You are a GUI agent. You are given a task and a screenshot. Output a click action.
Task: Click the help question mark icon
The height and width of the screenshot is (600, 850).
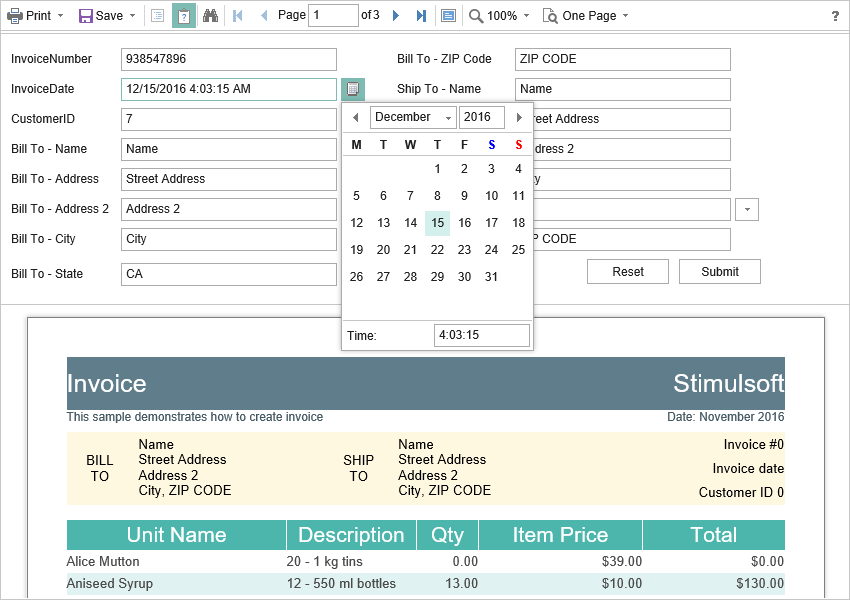(835, 16)
